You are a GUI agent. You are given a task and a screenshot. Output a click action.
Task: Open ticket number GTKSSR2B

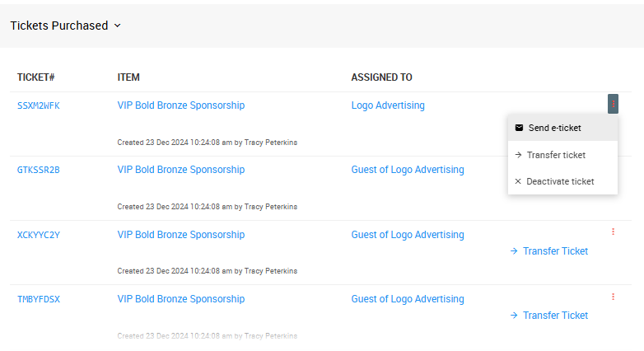pos(39,170)
